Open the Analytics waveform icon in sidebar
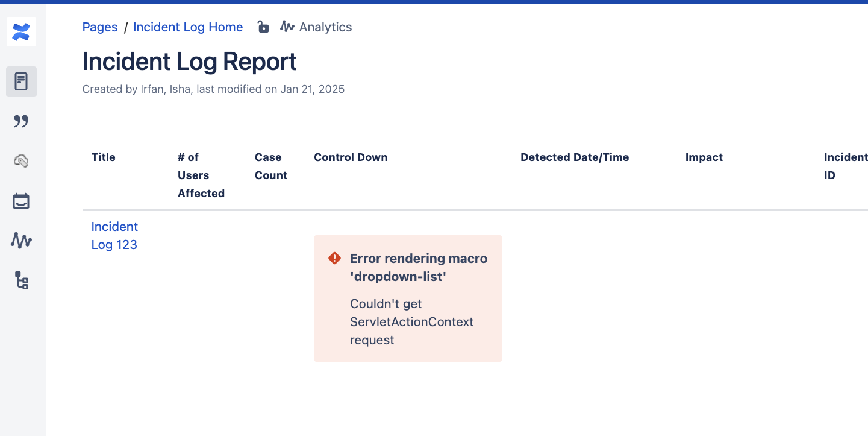The width and height of the screenshot is (868, 436). pos(21,241)
